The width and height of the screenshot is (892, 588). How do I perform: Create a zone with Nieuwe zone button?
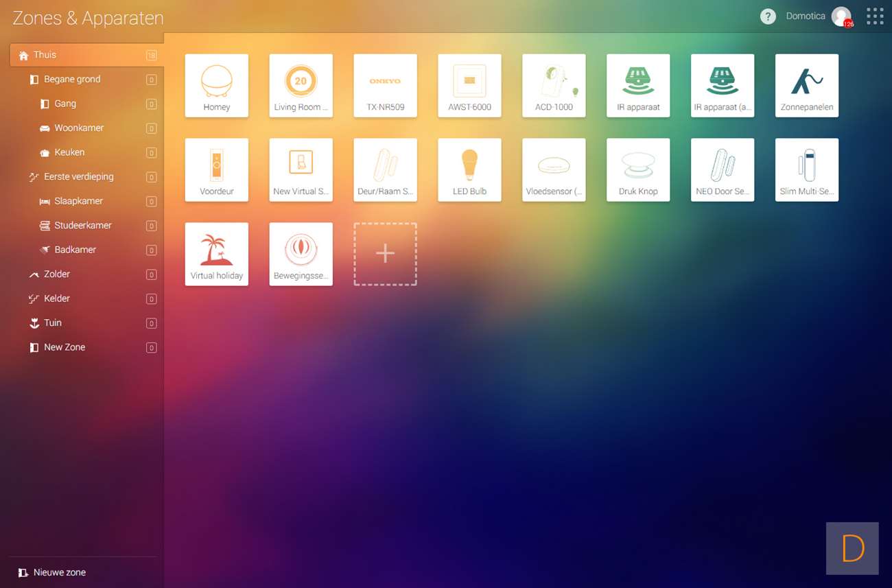pyautogui.click(x=52, y=572)
